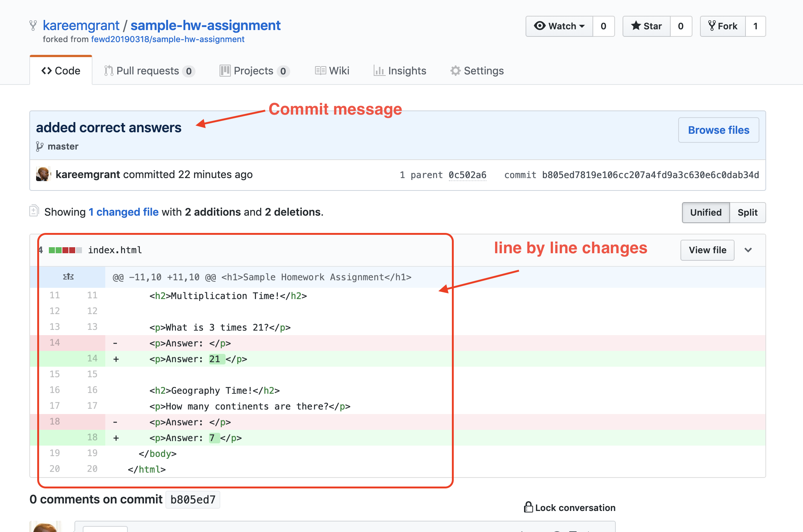Image resolution: width=803 pixels, height=532 pixels.
Task: Click the branch icon next to master
Action: tap(39, 147)
